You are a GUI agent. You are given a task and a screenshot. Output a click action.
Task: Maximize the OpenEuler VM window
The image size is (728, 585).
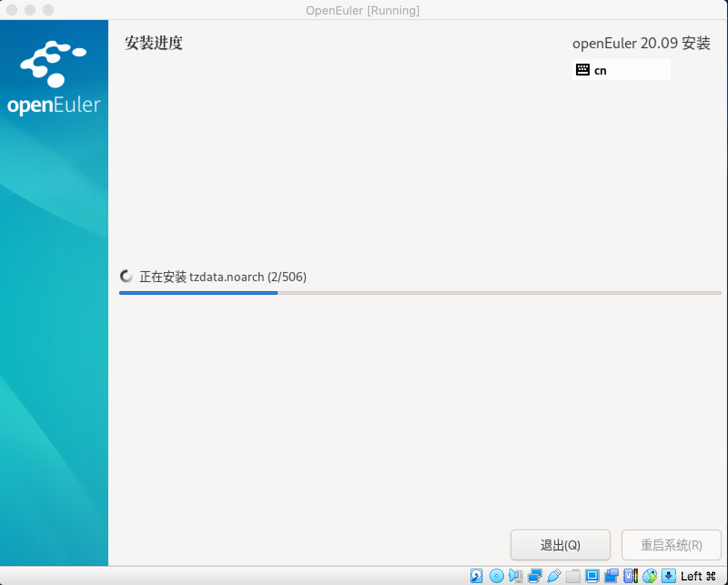[x=48, y=10]
